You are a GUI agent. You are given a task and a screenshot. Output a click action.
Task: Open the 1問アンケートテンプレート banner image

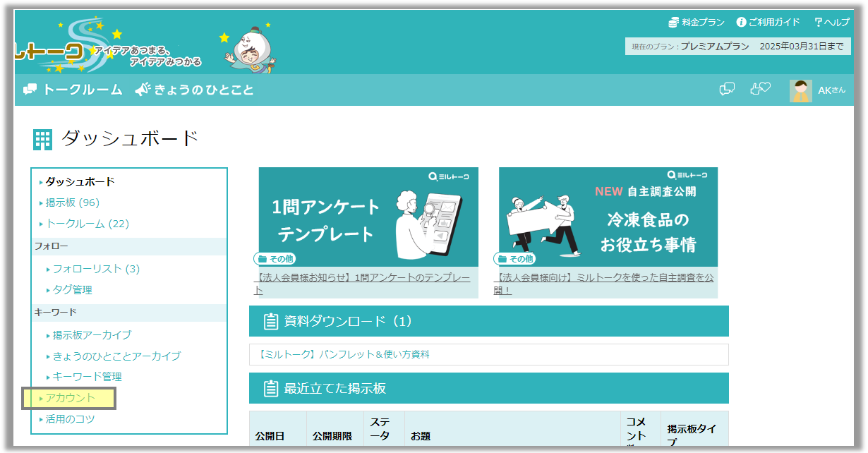[x=368, y=217]
